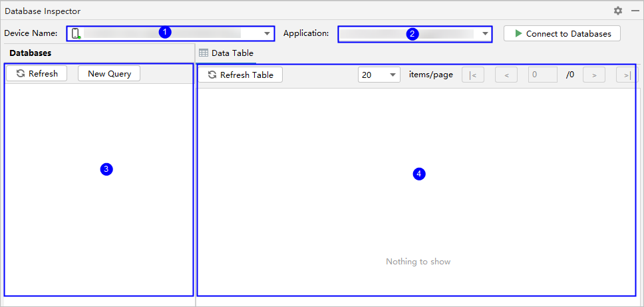
Task: Select the Databases panel header
Action: (31, 53)
